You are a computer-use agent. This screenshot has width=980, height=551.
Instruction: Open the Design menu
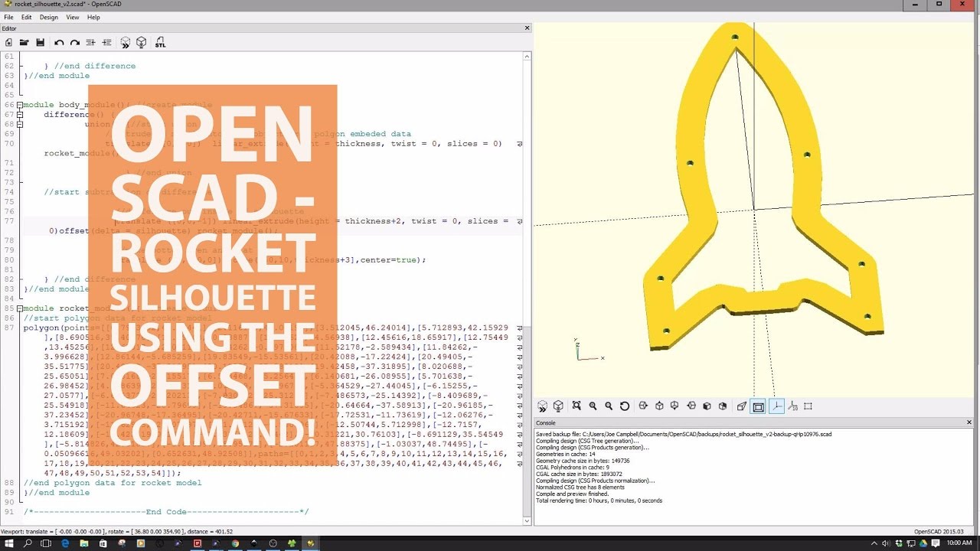coord(49,17)
